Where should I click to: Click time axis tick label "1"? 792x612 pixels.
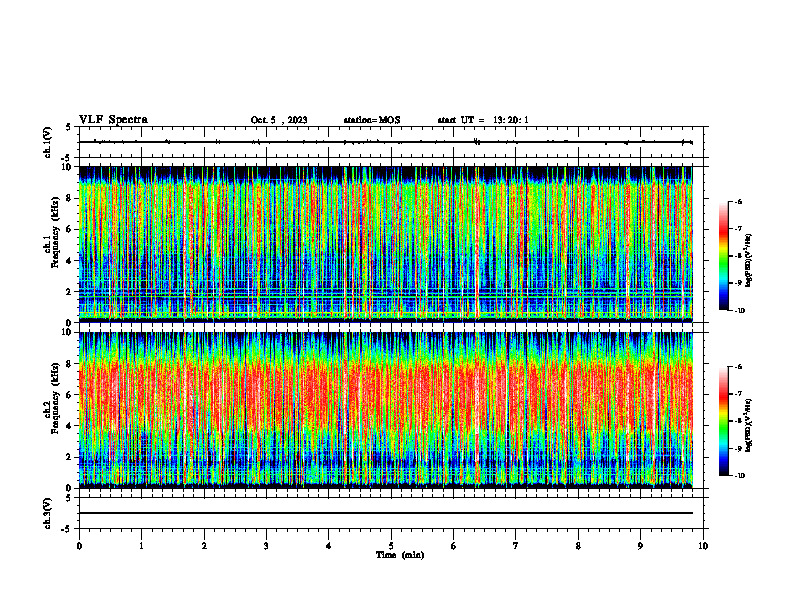click(x=141, y=546)
